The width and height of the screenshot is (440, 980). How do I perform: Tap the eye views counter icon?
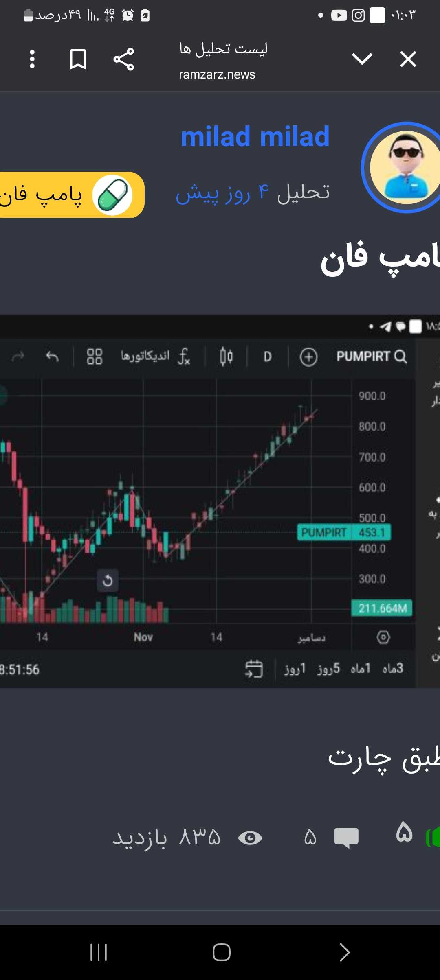click(250, 838)
